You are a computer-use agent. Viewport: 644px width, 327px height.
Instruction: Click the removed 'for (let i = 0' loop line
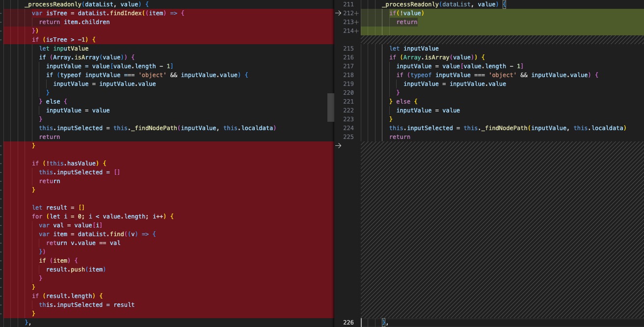tap(103, 217)
